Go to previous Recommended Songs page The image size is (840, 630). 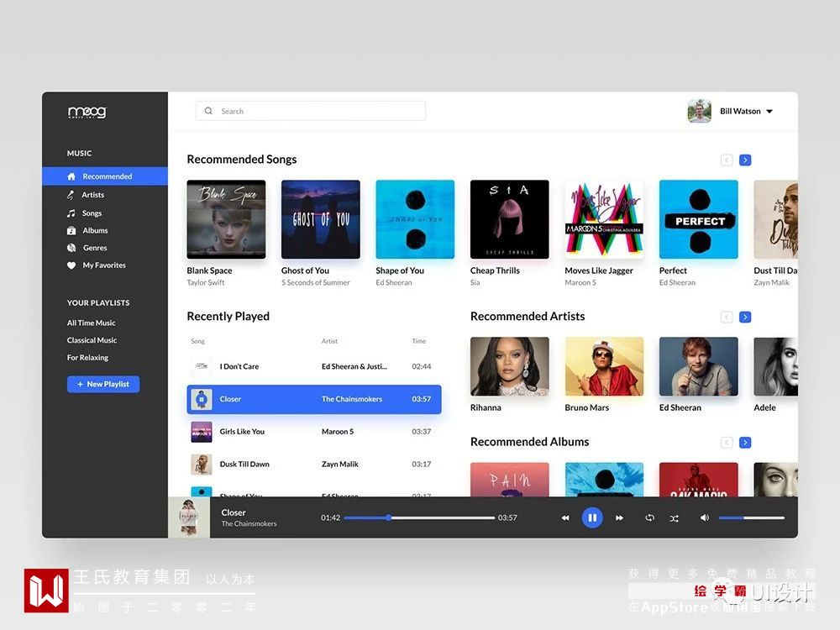(727, 160)
